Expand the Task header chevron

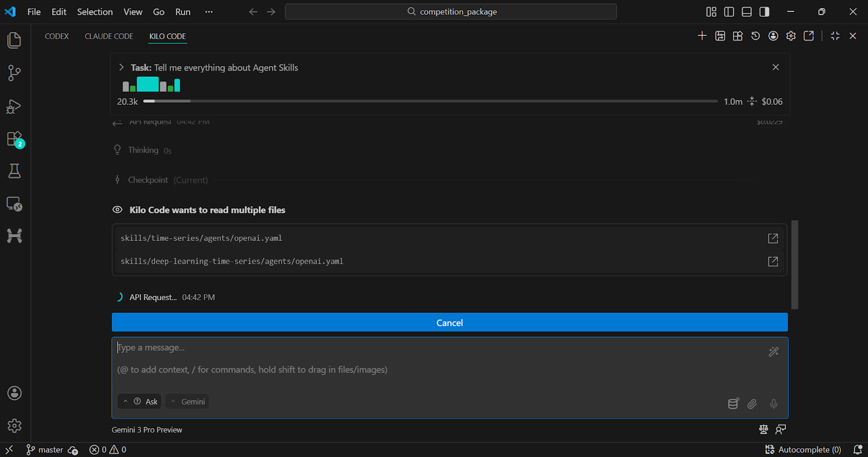pos(122,67)
